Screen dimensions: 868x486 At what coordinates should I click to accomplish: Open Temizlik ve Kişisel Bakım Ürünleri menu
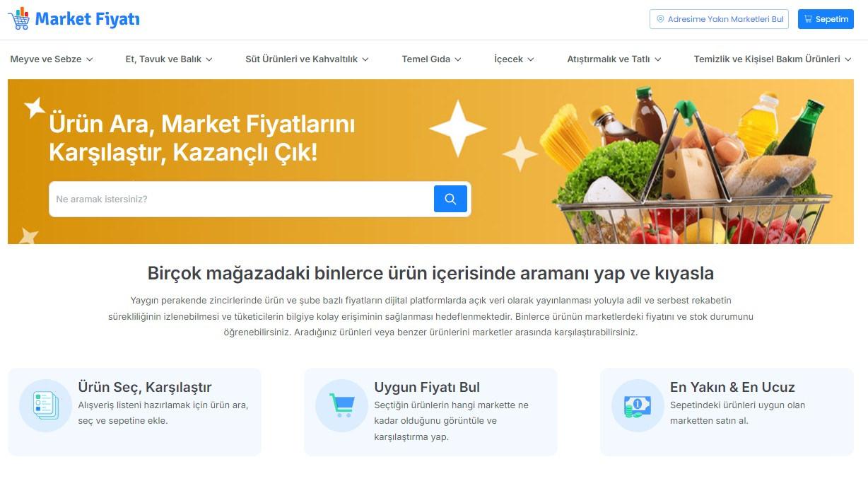[x=773, y=59]
